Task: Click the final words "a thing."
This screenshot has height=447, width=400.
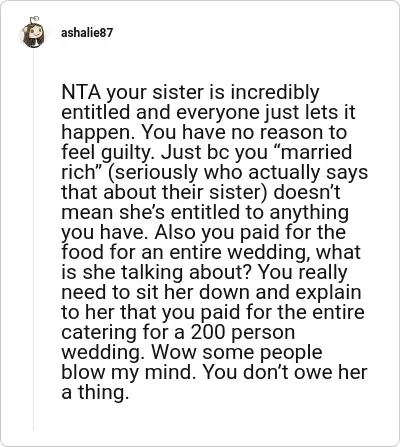Action: pos(95,392)
